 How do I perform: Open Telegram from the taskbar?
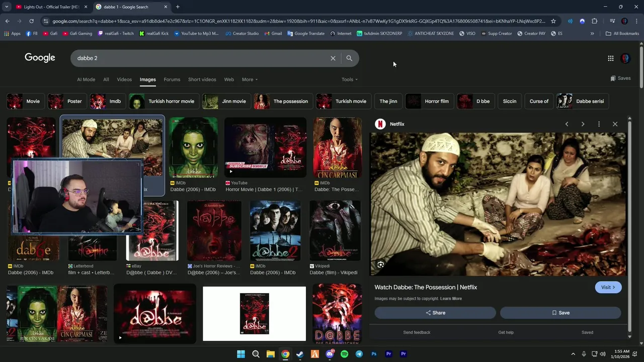(359, 354)
